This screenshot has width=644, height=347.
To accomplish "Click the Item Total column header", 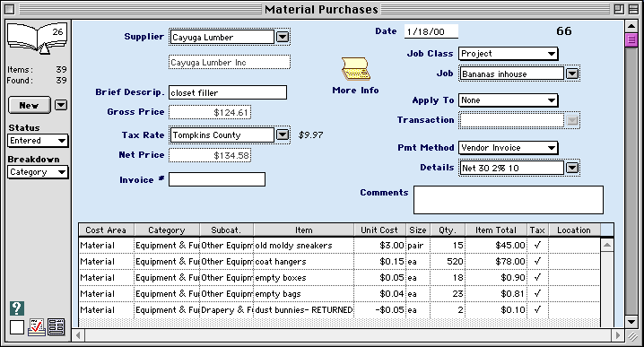I will click(496, 230).
